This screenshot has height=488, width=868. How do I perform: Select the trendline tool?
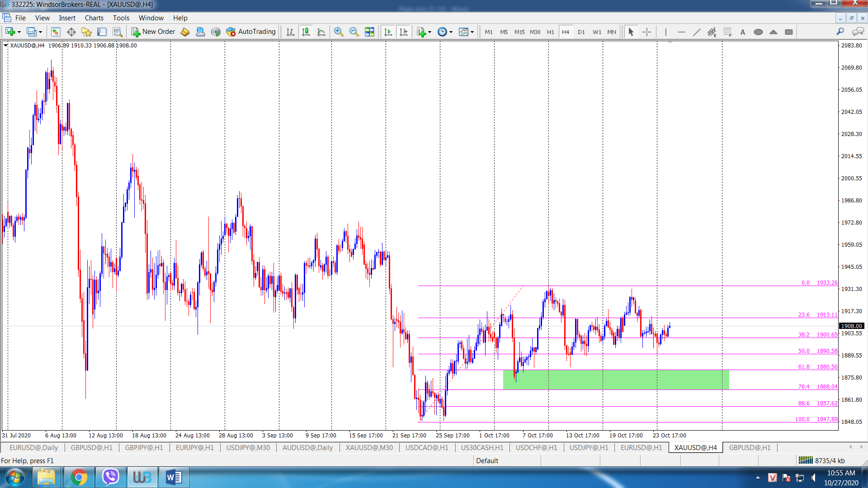[x=697, y=32]
